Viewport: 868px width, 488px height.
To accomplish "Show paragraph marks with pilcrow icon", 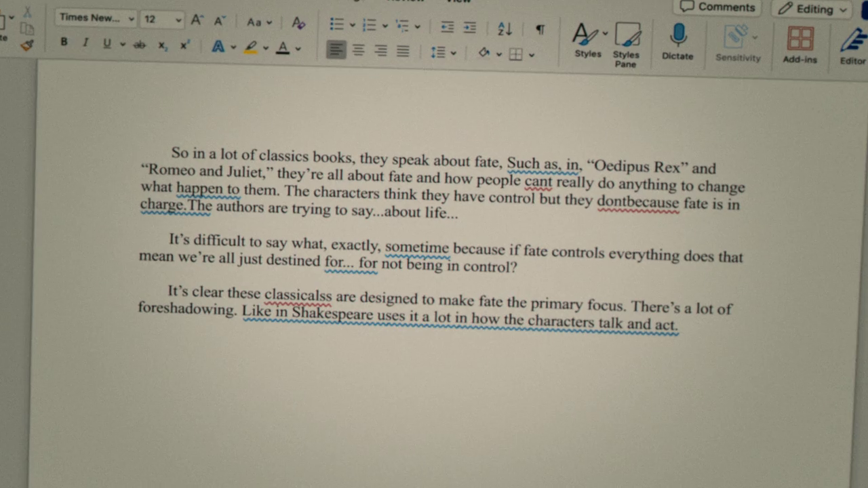I will [x=540, y=29].
